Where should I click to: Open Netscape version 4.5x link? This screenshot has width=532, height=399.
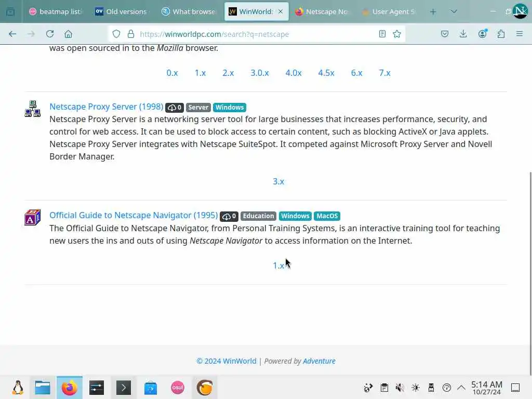(326, 73)
